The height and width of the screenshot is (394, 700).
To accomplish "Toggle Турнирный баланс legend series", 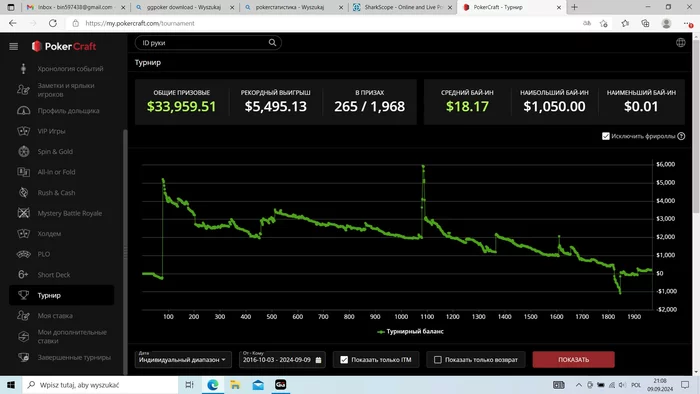I will pos(410,332).
